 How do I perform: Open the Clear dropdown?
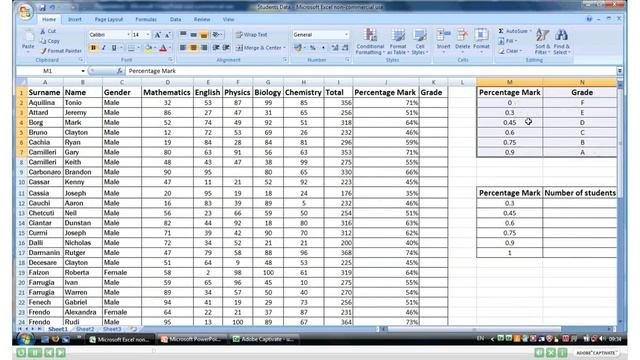510,51
